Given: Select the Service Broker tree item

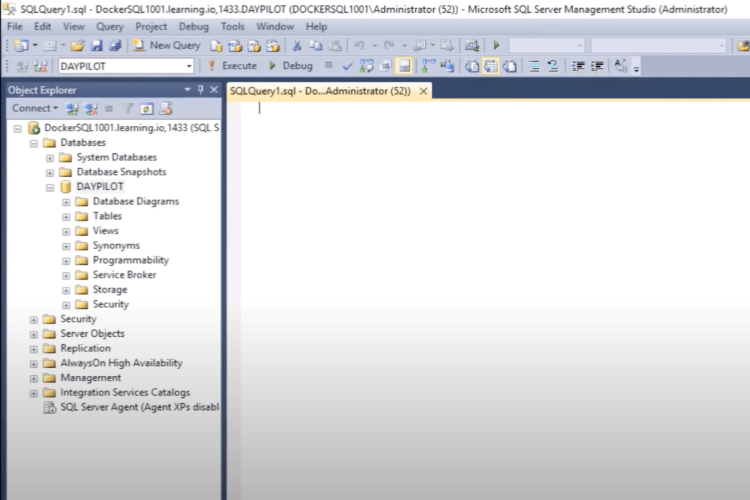Looking at the screenshot, I should click(x=124, y=275).
